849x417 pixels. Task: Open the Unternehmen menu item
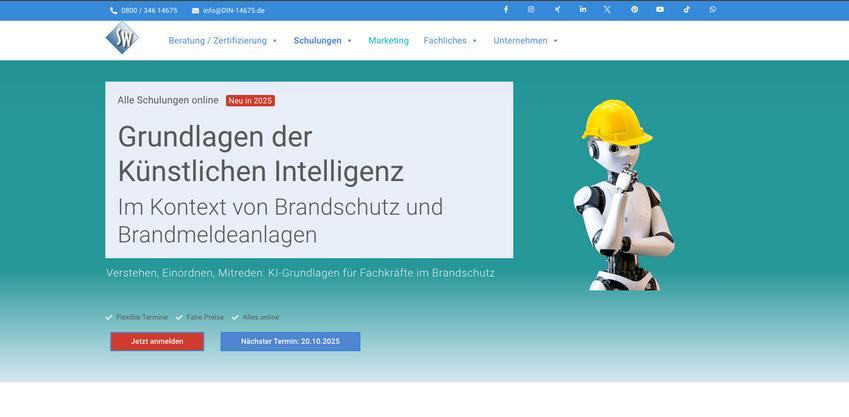(520, 41)
